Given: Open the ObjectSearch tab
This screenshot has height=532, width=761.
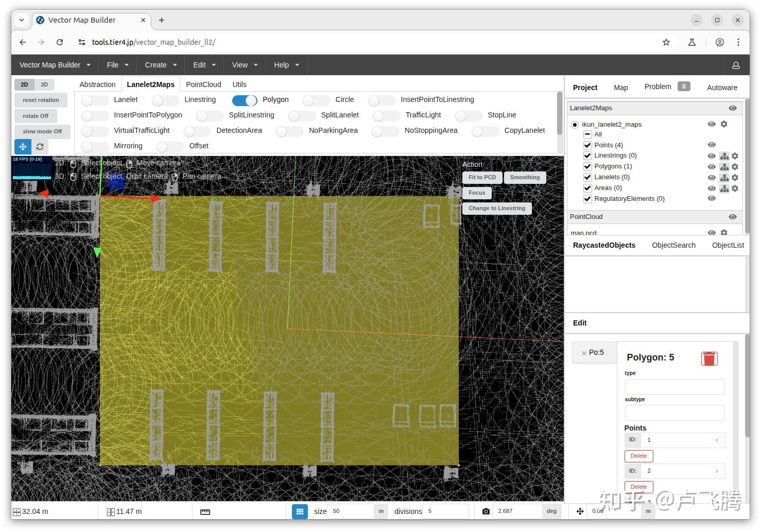Looking at the screenshot, I should (x=673, y=245).
